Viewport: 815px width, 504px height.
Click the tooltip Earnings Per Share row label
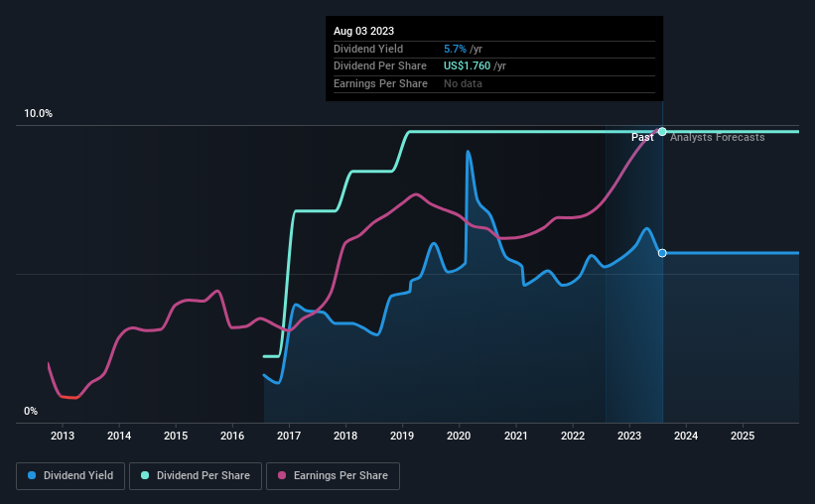tap(380, 83)
